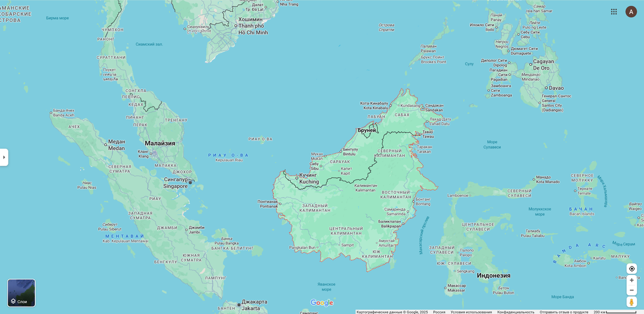Select the Pangkalan Bun label
This screenshot has height=314, width=644.
[x=302, y=248]
